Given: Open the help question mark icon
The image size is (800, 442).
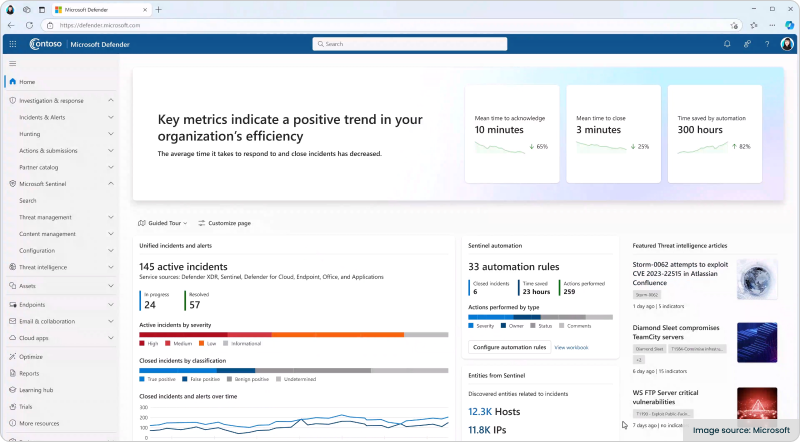Looking at the screenshot, I should click(767, 44).
